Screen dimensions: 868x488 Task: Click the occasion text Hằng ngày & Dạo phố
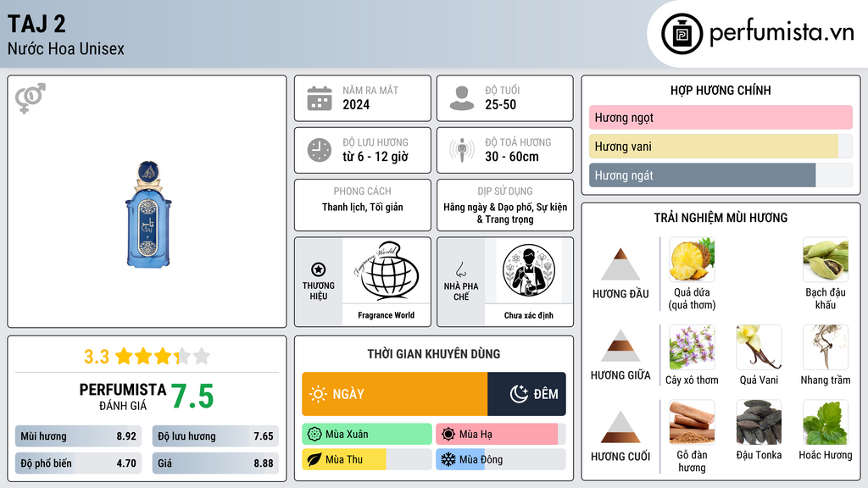pos(487,207)
